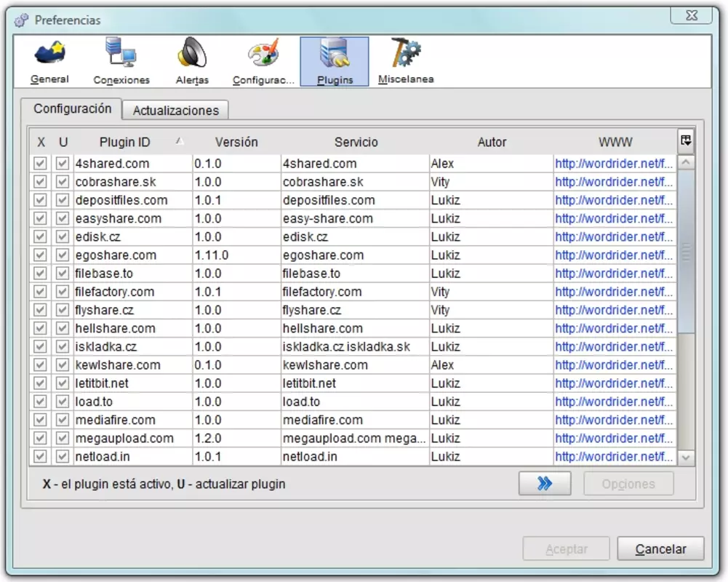Toggle update U checkbox for edisk.cz

(x=63, y=236)
